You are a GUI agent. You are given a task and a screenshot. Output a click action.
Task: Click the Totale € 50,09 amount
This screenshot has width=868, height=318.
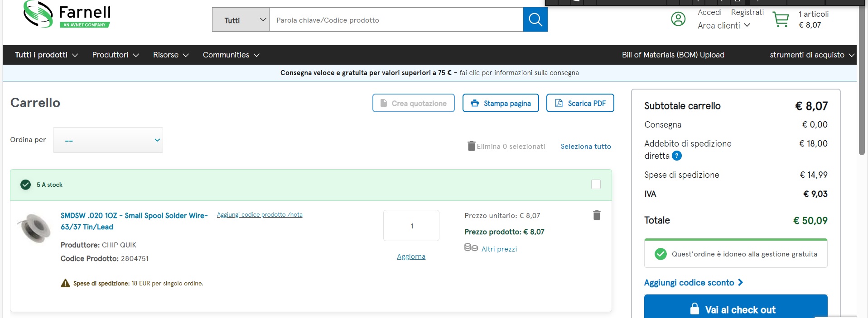click(x=810, y=221)
